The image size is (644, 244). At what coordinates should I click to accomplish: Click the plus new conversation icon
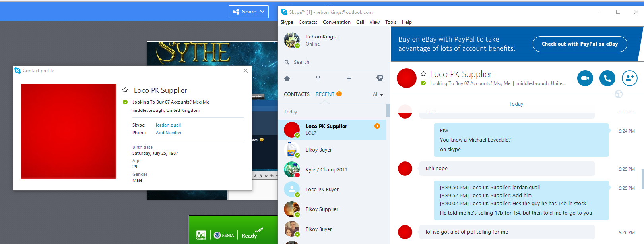click(x=349, y=78)
